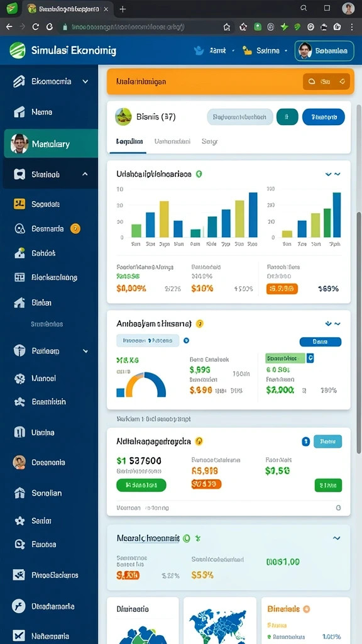Select the Manoel gear icon in sidebar

(19, 378)
